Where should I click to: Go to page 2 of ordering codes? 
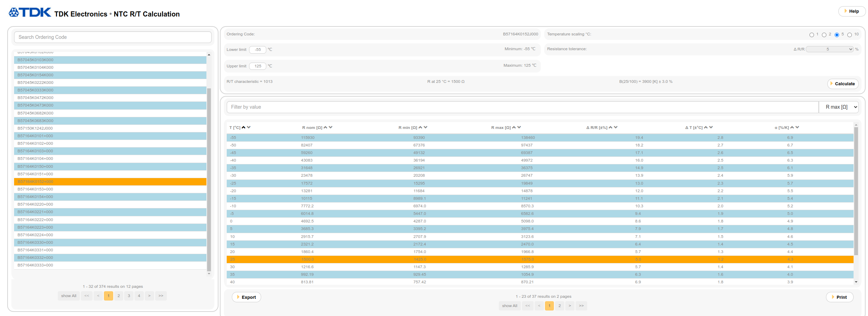pyautogui.click(x=119, y=296)
